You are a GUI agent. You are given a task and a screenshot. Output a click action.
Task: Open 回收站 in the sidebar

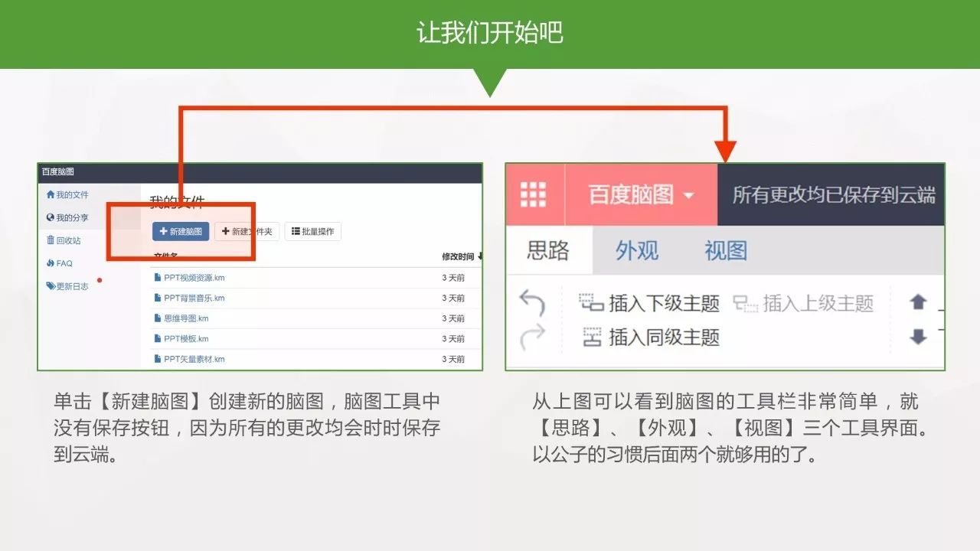point(64,240)
